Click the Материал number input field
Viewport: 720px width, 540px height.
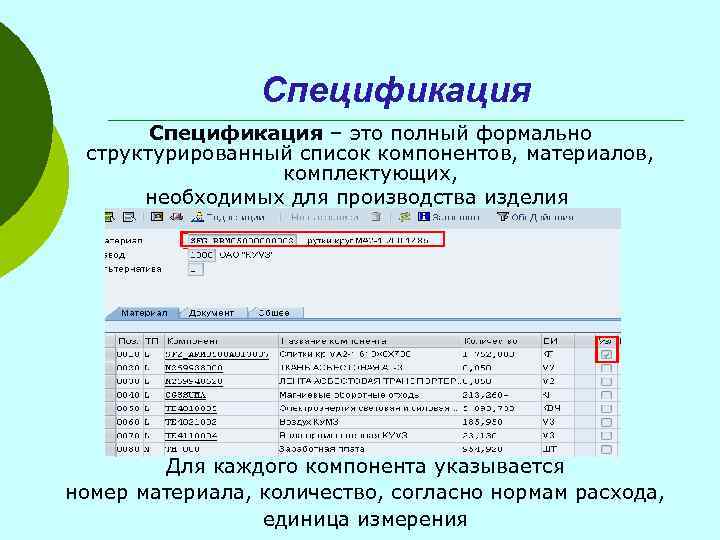pyautogui.click(x=242, y=240)
